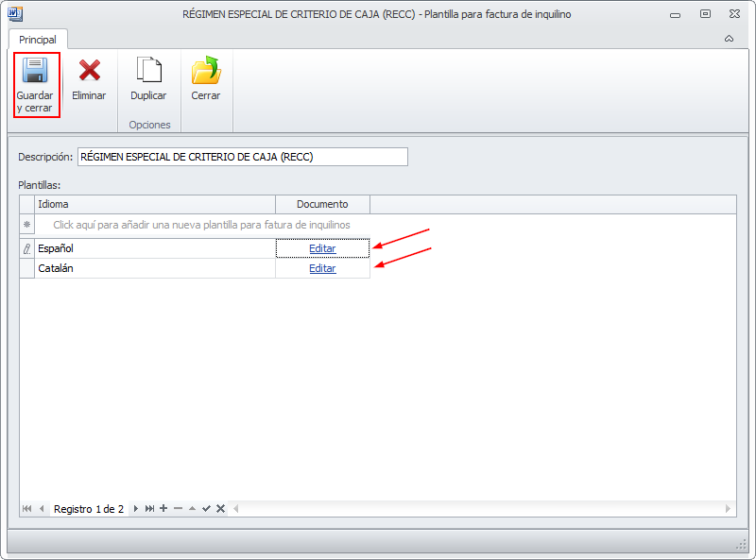The width and height of the screenshot is (756, 560).
Task: Click the Duplicar document icon
Action: [x=148, y=70]
